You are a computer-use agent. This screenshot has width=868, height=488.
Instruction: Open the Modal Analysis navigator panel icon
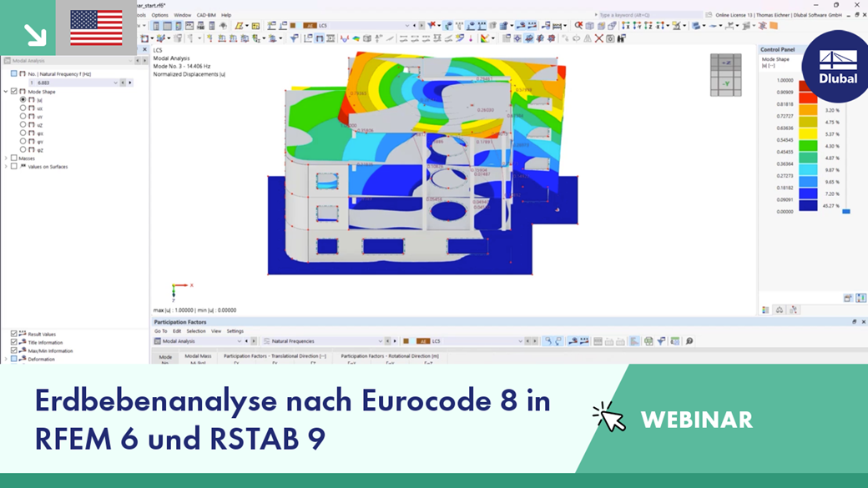click(9, 61)
